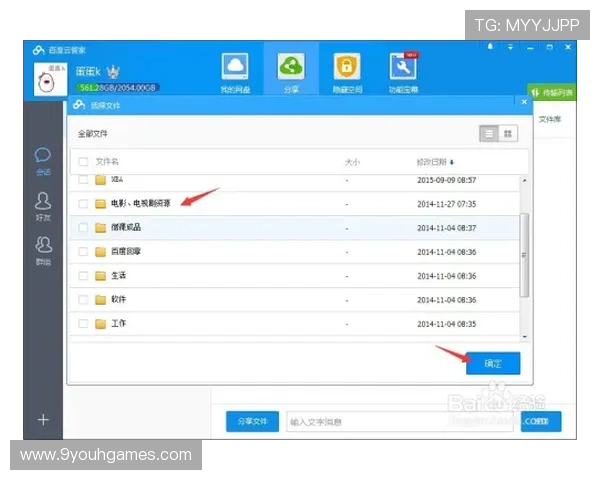Open the 我的网盘 cloud drive icon
Image resolution: width=600 pixels, height=480 pixels.
click(x=235, y=67)
